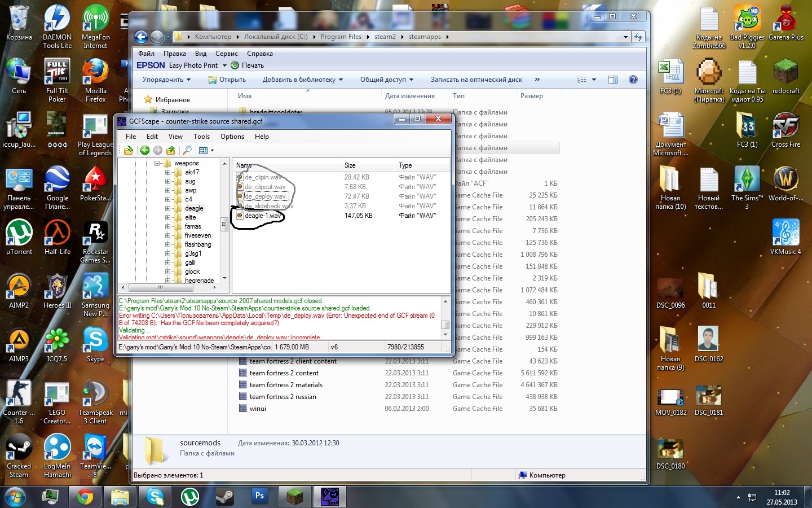Click the Garena Plus desktop icon
This screenshot has width=812, height=508.
pos(785,24)
